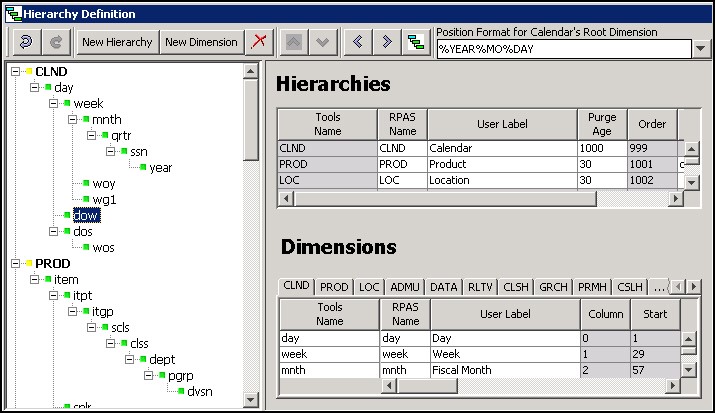715x413 pixels.
Task: Collapse the scls node expander
Action: [92, 327]
